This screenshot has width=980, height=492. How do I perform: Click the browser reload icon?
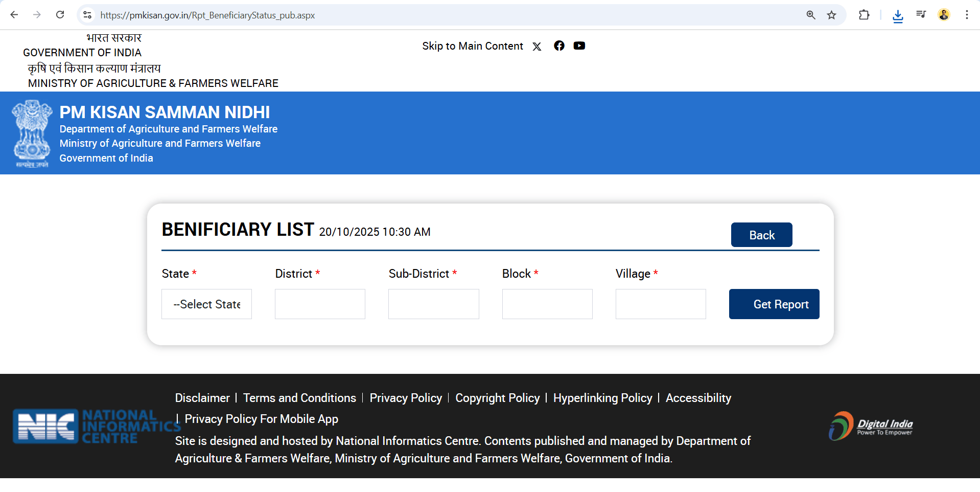pos(60,15)
